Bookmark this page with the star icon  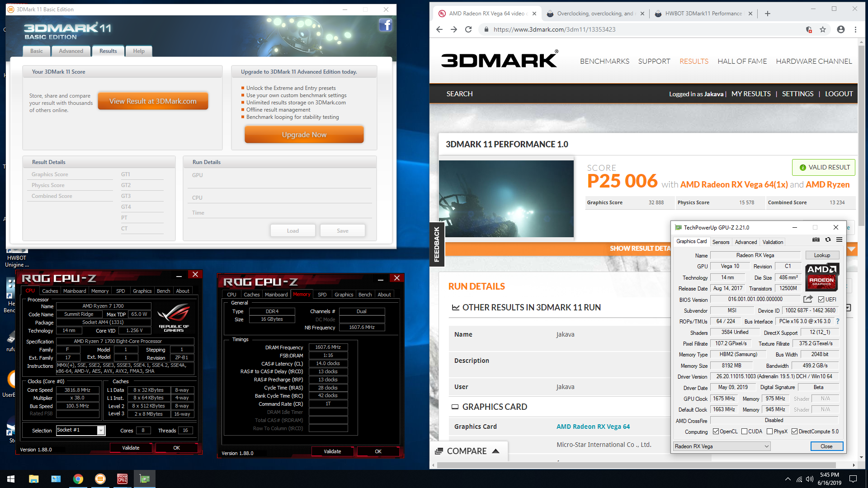pos(823,29)
